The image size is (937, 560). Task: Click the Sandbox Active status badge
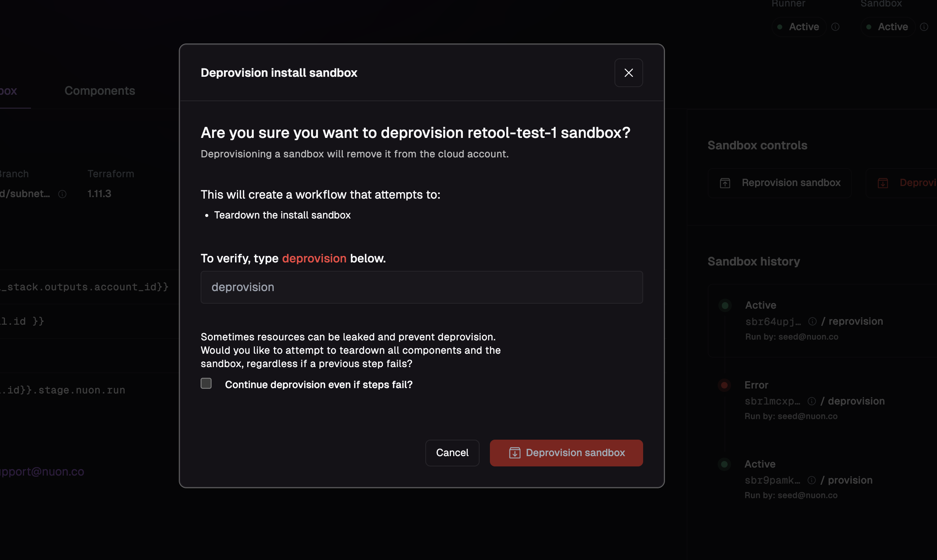(887, 27)
